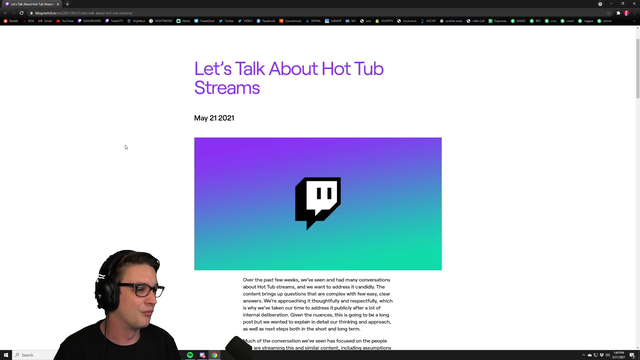Screen dimensions: 640x360
Task: Open the NIGHTMODE bookmark
Action: click(x=161, y=21)
